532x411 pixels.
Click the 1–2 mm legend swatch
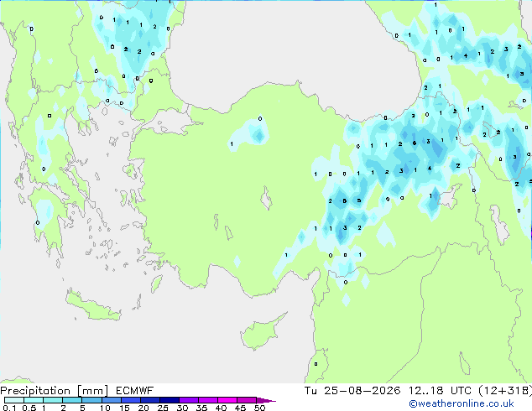(x=53, y=400)
